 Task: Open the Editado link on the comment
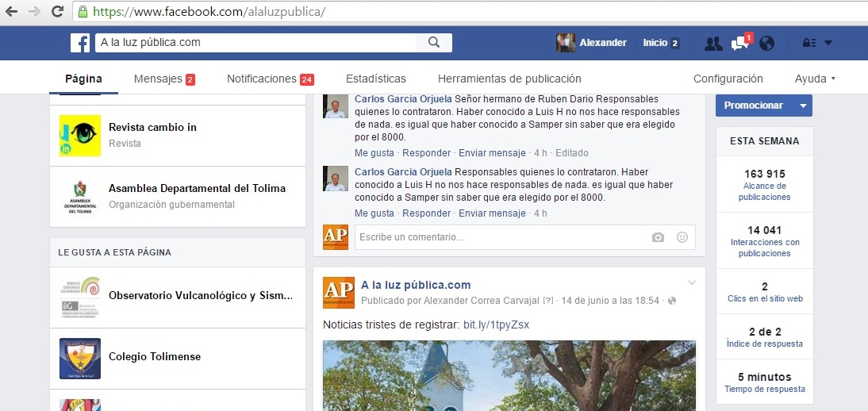(572, 153)
